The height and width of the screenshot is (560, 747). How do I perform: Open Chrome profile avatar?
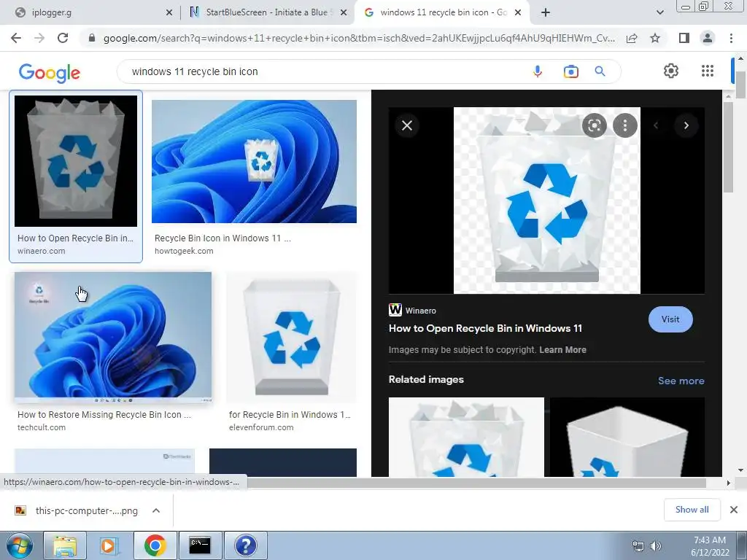pos(708,38)
